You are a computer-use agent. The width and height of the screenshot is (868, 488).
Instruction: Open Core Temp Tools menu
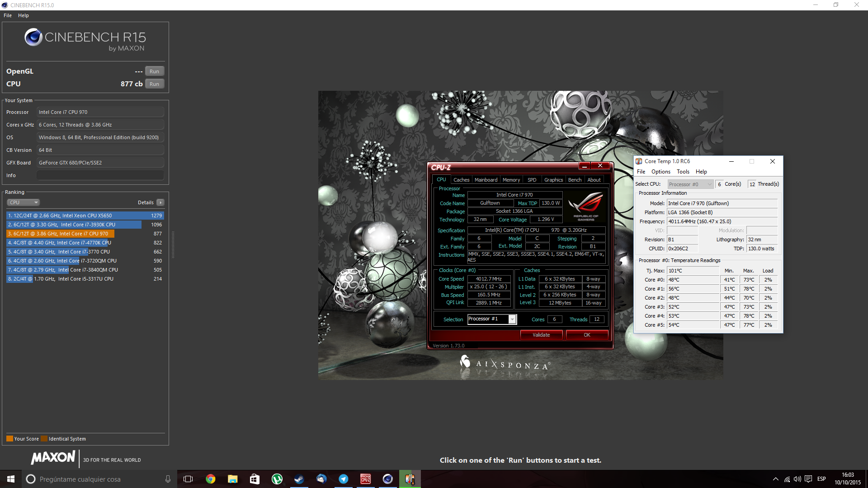click(683, 172)
